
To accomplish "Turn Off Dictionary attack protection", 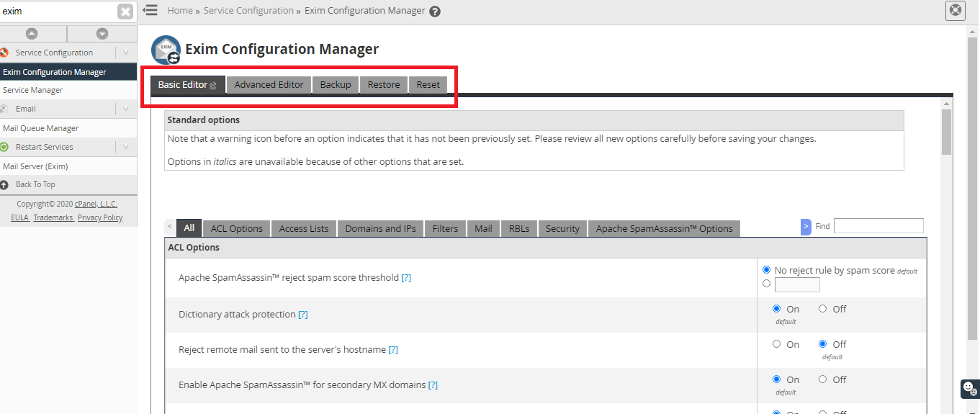I will point(822,309).
